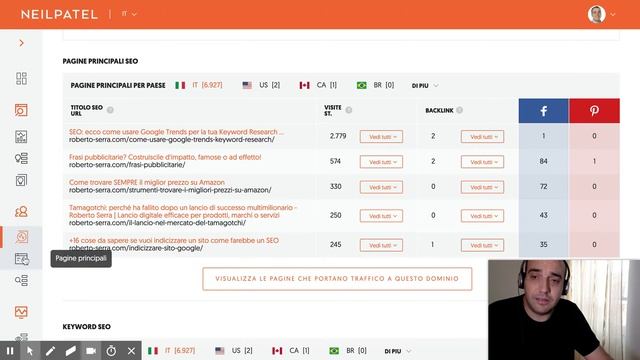
Task: Select BR [0] country tab in Pagine principali
Action: (x=376, y=85)
